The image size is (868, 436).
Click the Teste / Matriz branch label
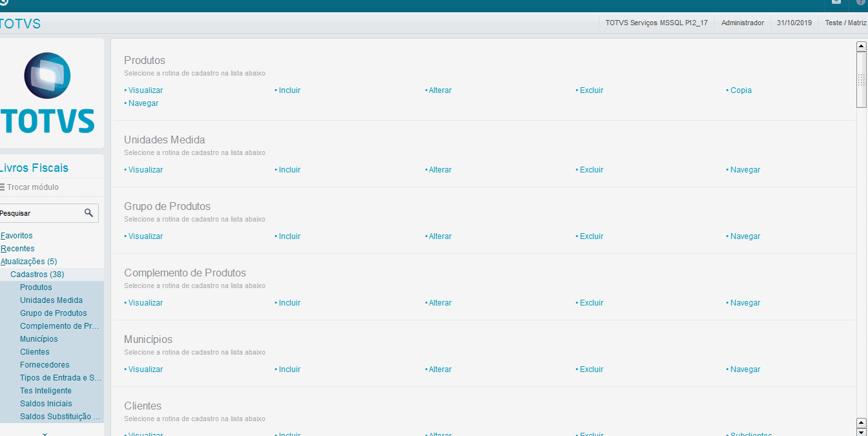click(x=846, y=23)
